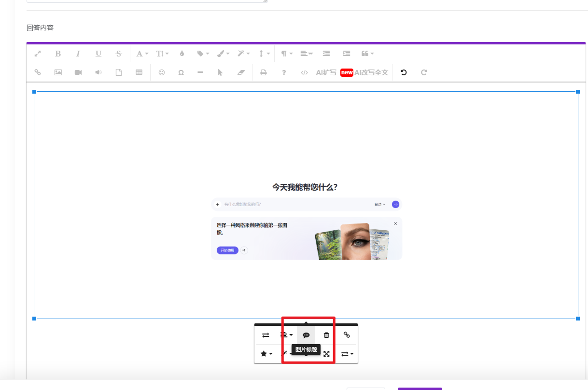Click the undo arrow in the toolbar
588x390 pixels.
404,72
